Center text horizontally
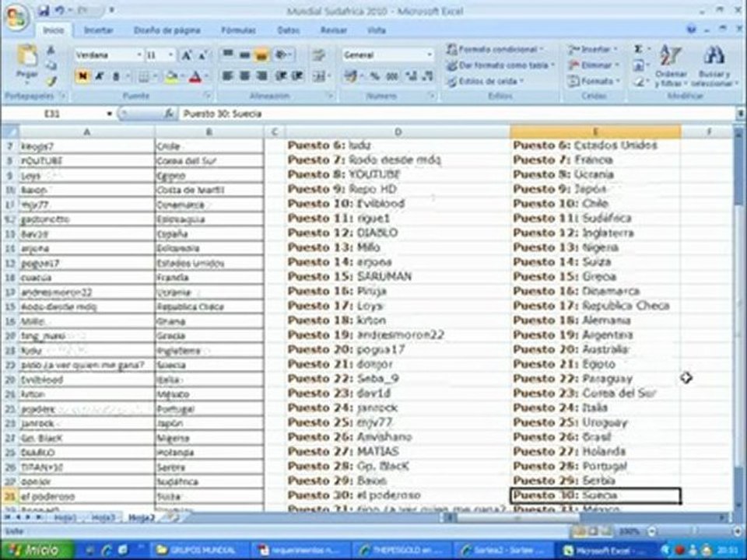The height and width of the screenshot is (560, 747). pyautogui.click(x=245, y=75)
